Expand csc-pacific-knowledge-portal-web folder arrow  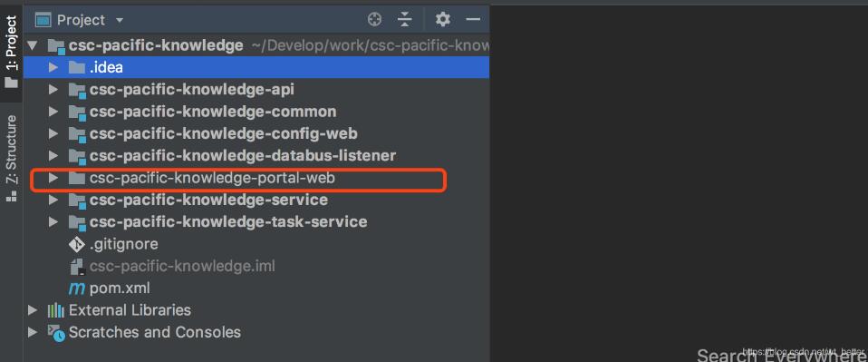(x=53, y=178)
